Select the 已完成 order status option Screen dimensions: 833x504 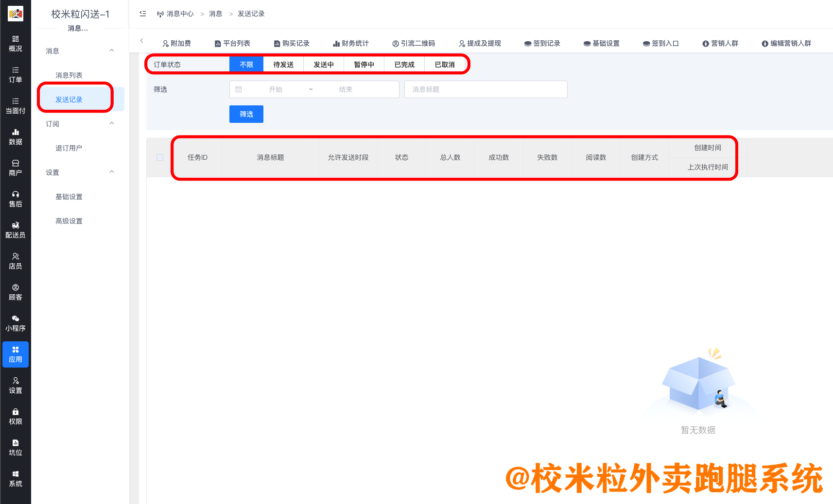[x=404, y=64]
